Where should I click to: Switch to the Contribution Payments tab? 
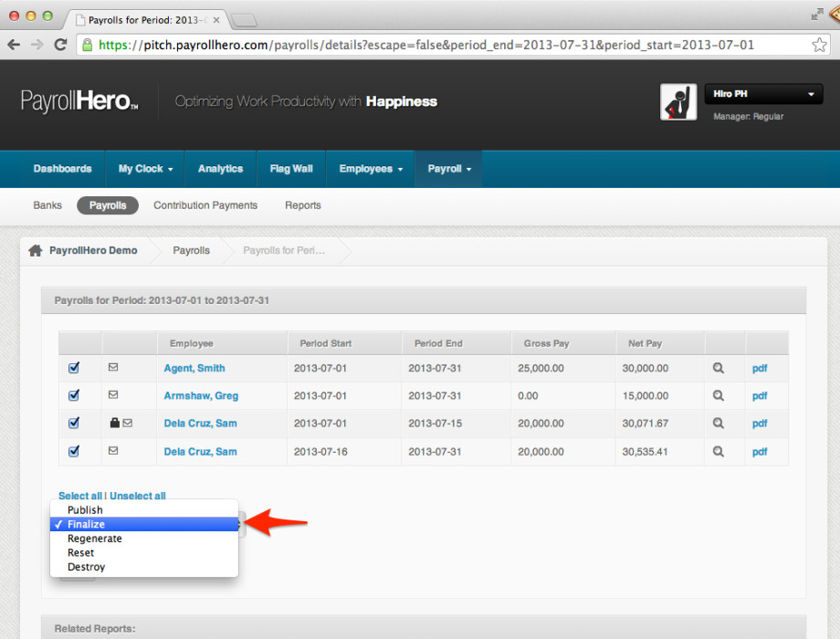(205, 205)
